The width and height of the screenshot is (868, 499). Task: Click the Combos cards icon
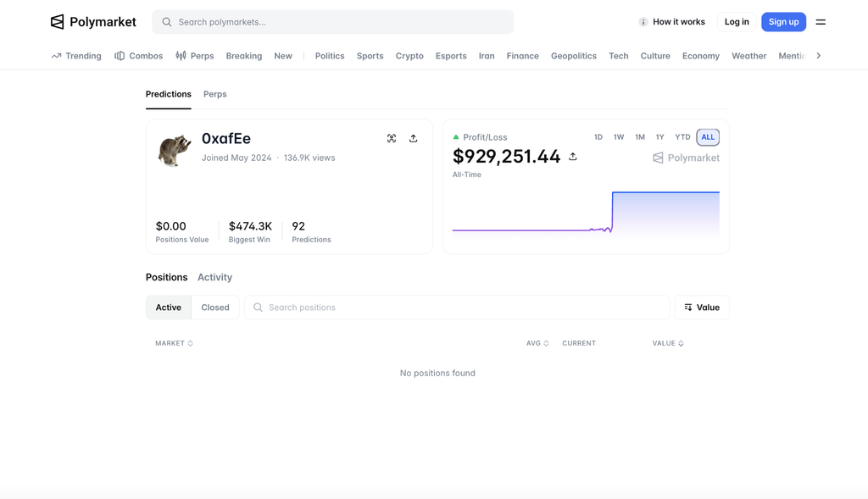(120, 56)
